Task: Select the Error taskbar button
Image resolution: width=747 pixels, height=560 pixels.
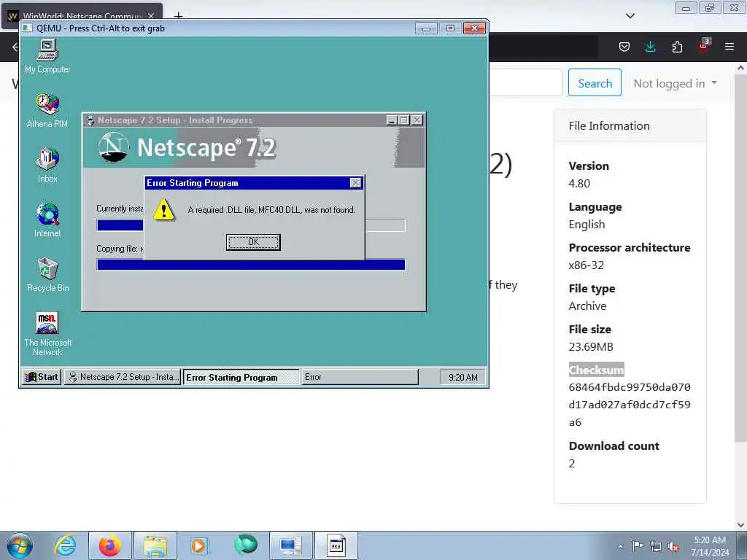Action: [360, 377]
